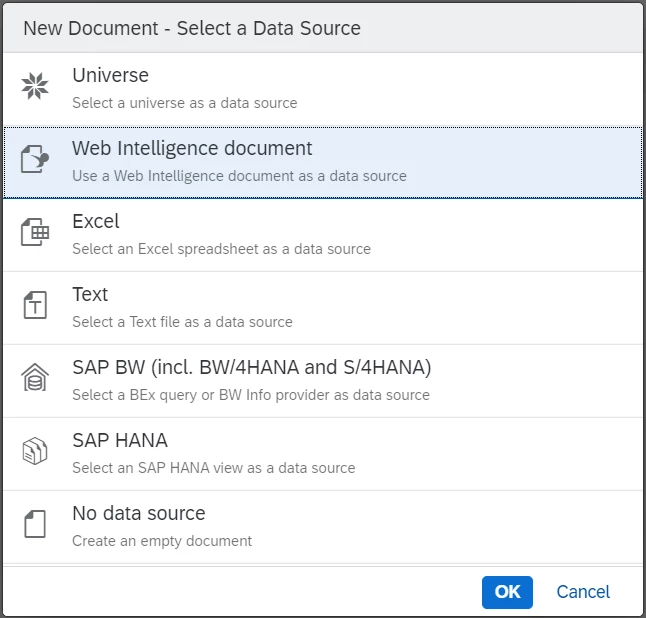Click the Universe snowflake icon

[x=35, y=86]
